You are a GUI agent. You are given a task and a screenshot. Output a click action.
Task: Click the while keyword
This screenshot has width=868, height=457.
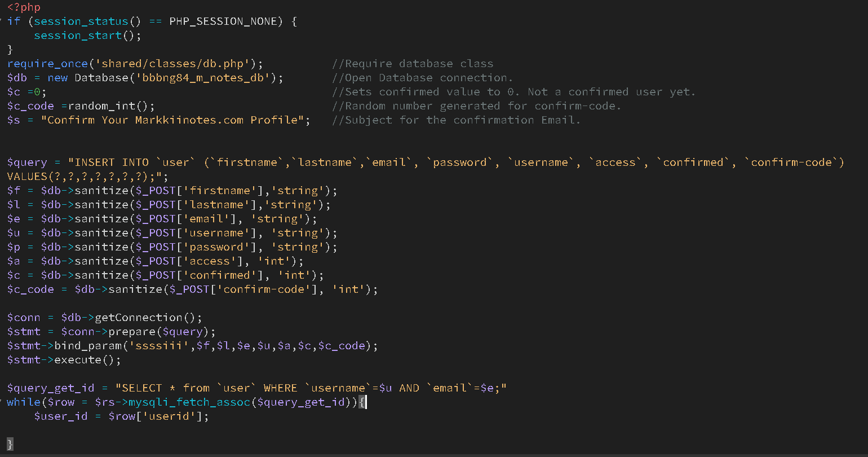coord(24,402)
